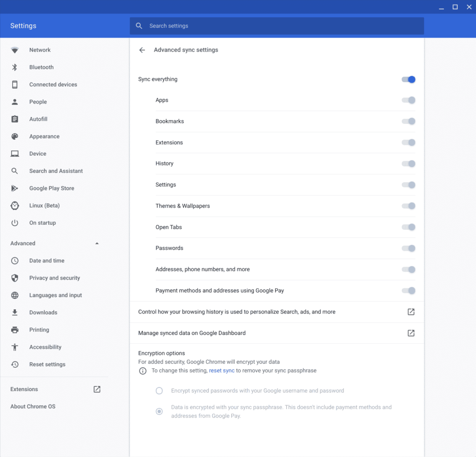Click the Network wifi icon

pyautogui.click(x=15, y=50)
